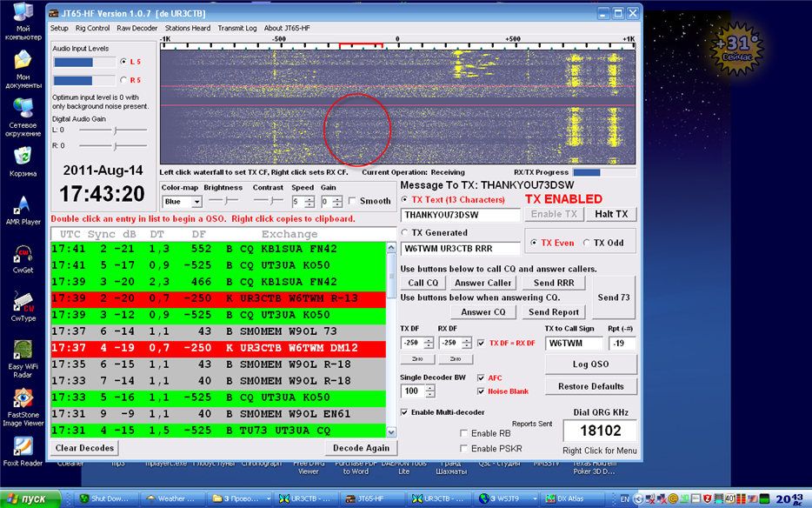Open the Color-map dropdown set to Blue

pos(183,202)
